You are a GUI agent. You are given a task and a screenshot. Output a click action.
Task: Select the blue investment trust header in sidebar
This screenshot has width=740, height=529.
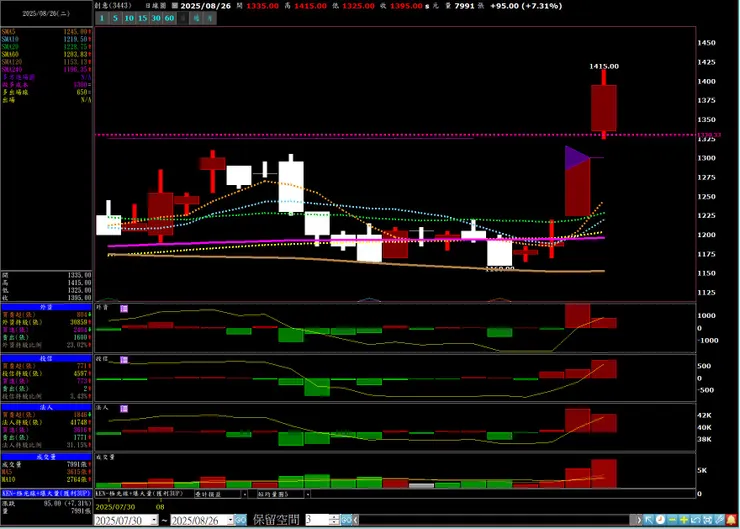46,359
